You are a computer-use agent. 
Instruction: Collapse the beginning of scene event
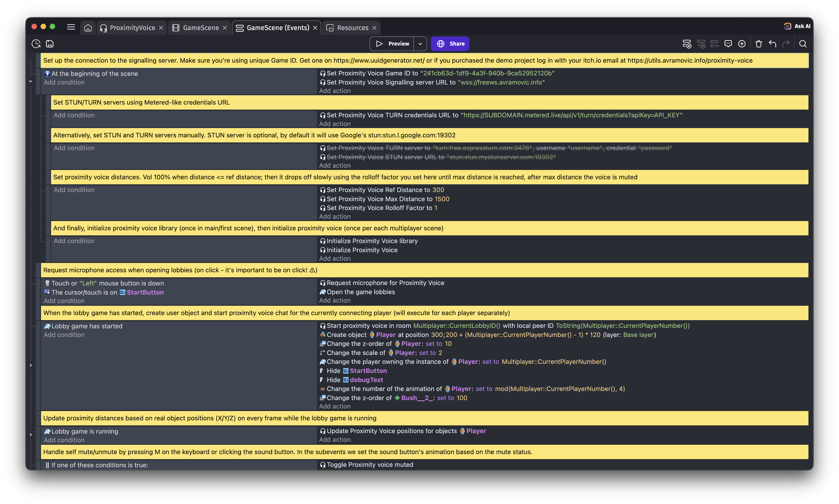tap(31, 81)
